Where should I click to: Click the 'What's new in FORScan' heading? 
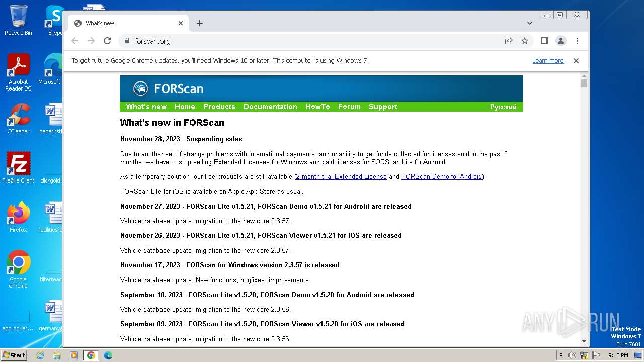pyautogui.click(x=172, y=123)
